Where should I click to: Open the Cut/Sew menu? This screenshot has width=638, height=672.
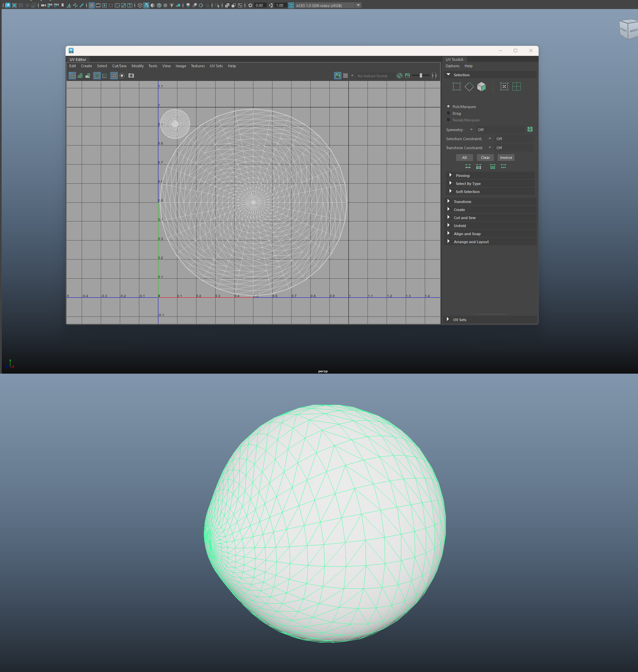pos(119,66)
